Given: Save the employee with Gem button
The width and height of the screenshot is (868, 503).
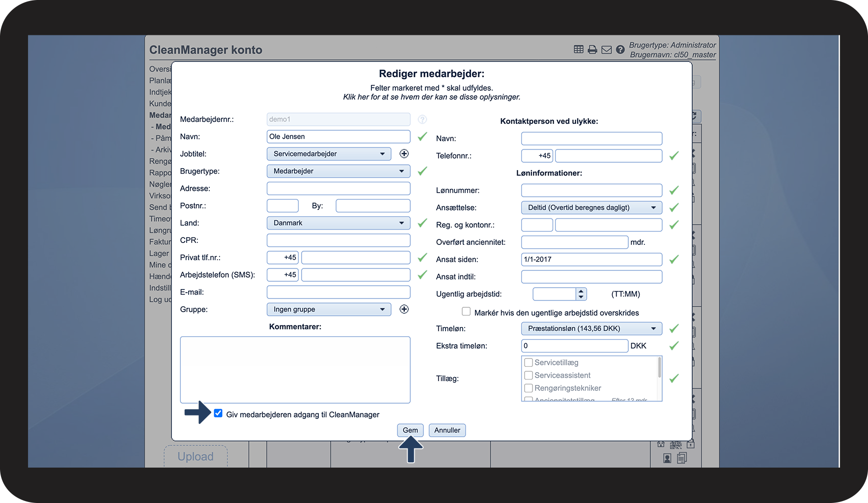Looking at the screenshot, I should (410, 430).
